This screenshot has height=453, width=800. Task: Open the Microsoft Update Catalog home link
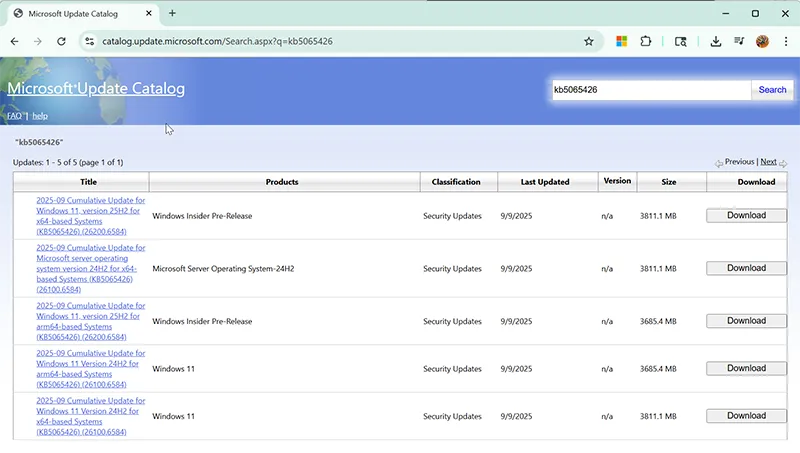click(x=96, y=88)
